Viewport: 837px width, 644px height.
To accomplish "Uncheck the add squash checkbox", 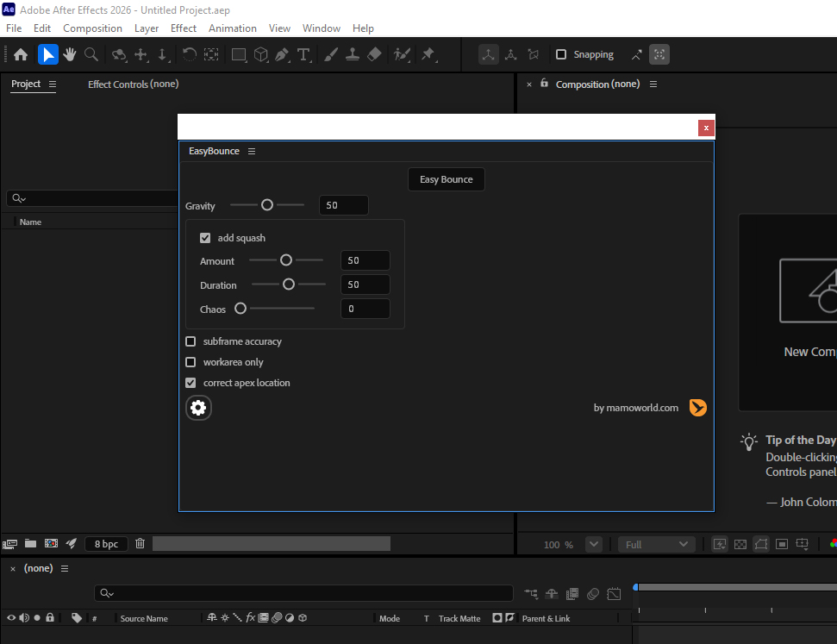I will click(205, 238).
